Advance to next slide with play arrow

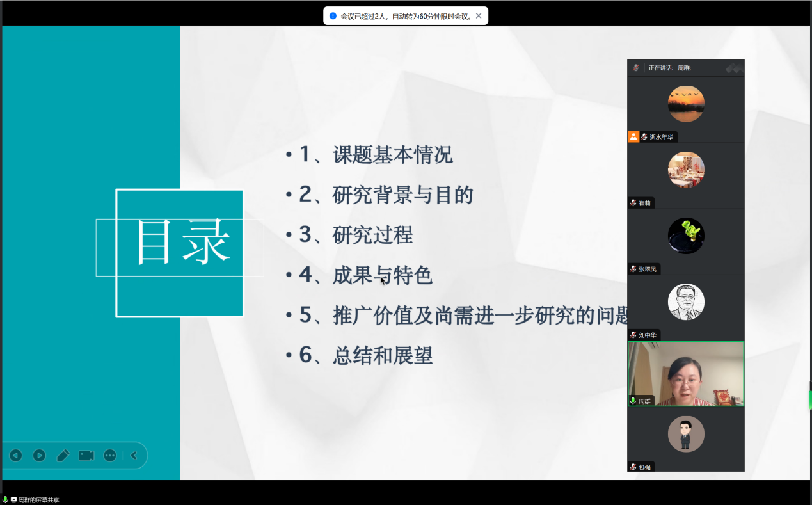pyautogui.click(x=39, y=455)
